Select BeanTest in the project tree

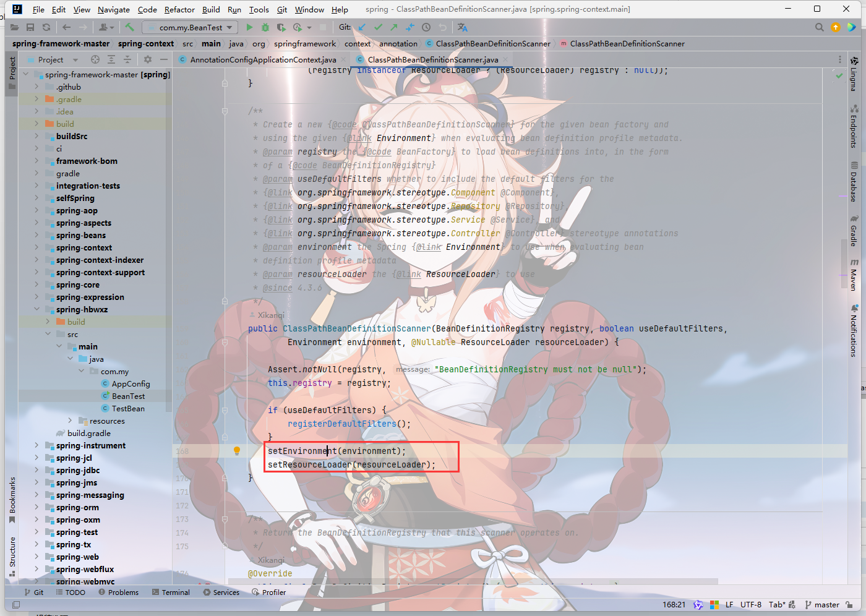(x=128, y=396)
